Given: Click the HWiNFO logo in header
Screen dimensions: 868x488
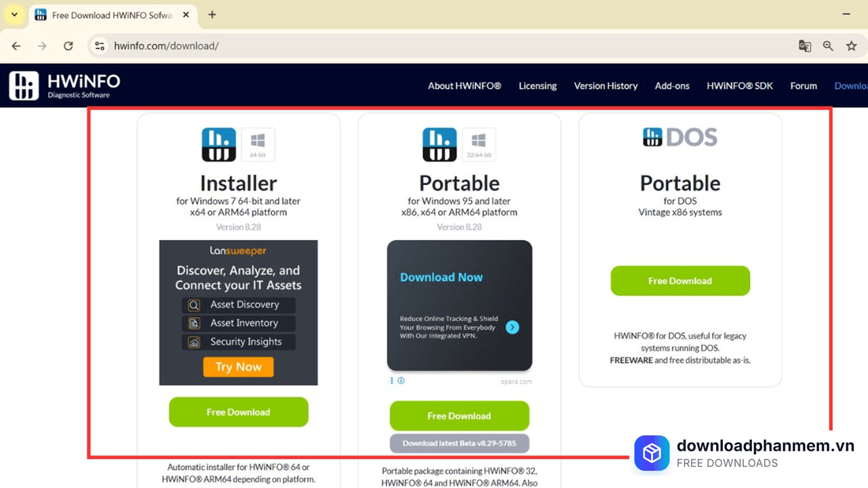Looking at the screenshot, I should pos(64,86).
